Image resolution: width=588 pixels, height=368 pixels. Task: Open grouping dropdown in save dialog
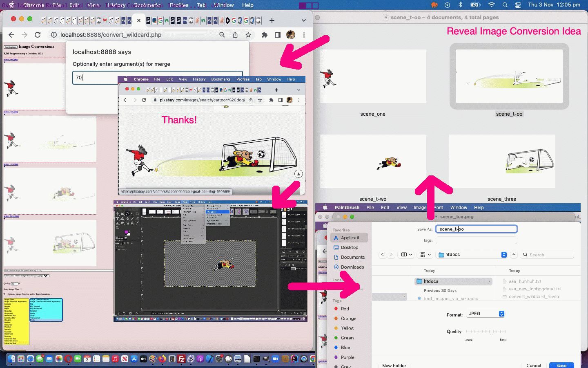425,254
